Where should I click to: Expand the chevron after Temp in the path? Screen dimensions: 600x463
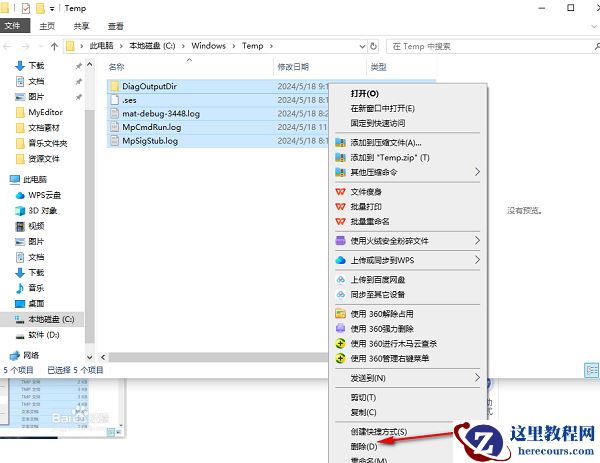pos(271,46)
